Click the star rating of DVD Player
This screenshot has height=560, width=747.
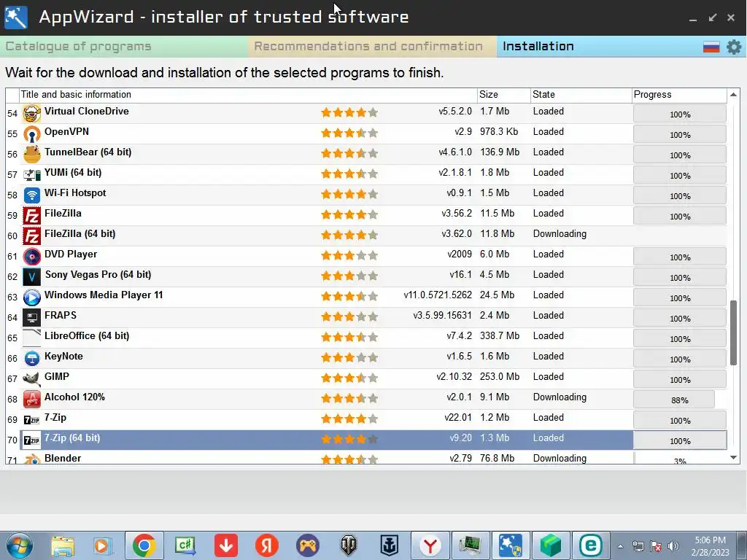[349, 256]
